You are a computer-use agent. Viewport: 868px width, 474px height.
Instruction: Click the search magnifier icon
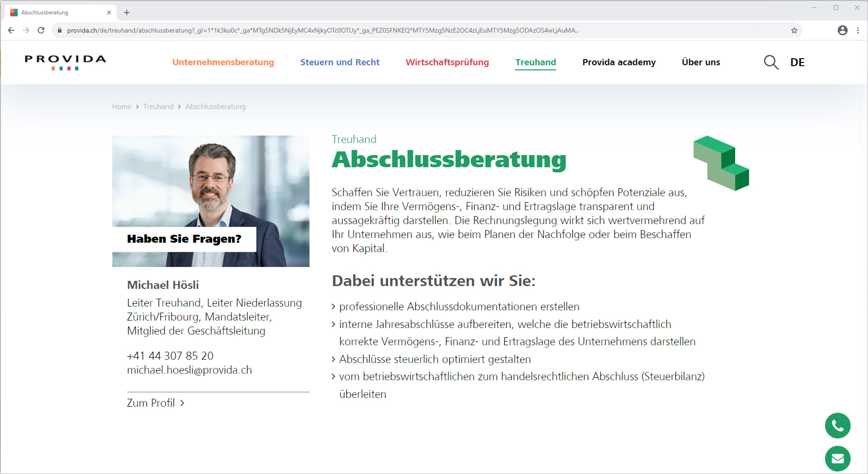[x=771, y=62]
